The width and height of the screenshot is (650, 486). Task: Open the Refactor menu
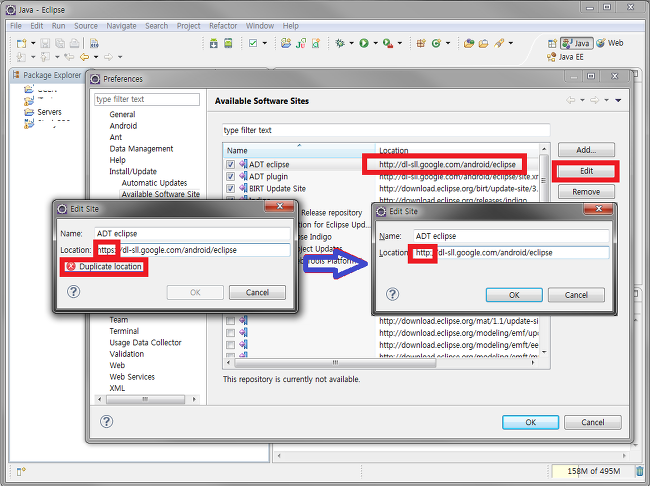(x=223, y=26)
